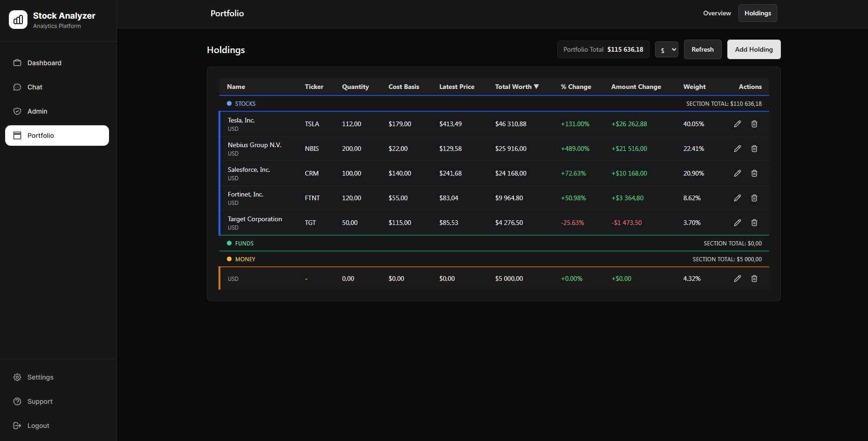Viewport: 868px width, 441px height.
Task: Click Add Holding button
Action: click(x=754, y=49)
